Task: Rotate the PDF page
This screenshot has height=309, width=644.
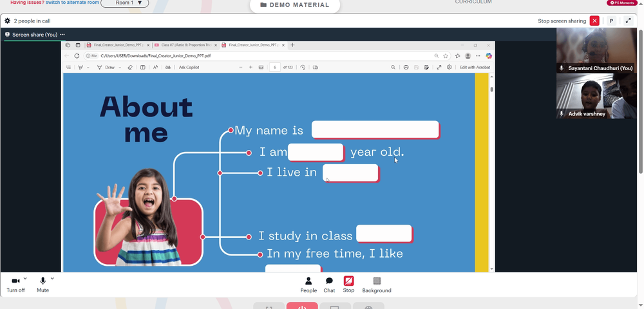Action: pos(303,68)
